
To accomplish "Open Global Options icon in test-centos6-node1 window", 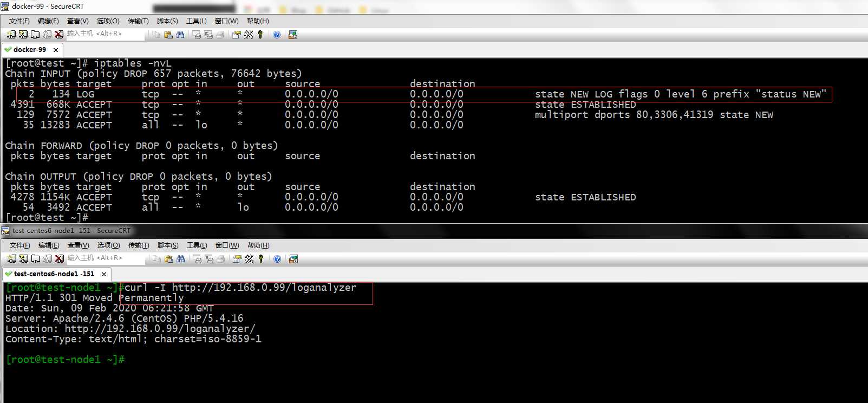I will point(249,258).
